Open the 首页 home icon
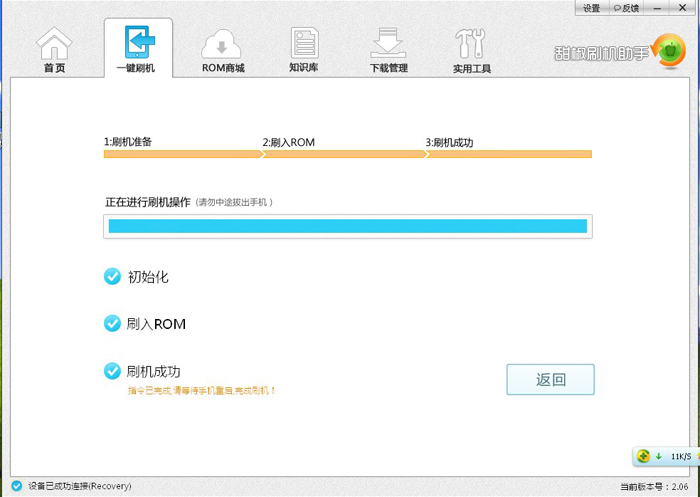The width and height of the screenshot is (700, 497). click(54, 43)
